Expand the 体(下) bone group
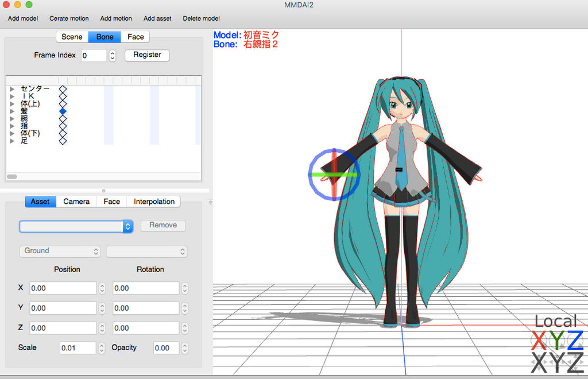The height and width of the screenshot is (379, 588). click(x=13, y=133)
